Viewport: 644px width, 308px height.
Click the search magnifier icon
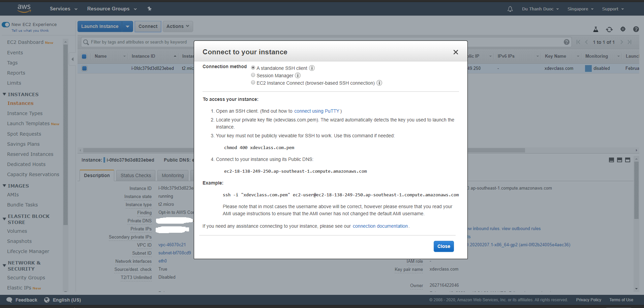86,42
